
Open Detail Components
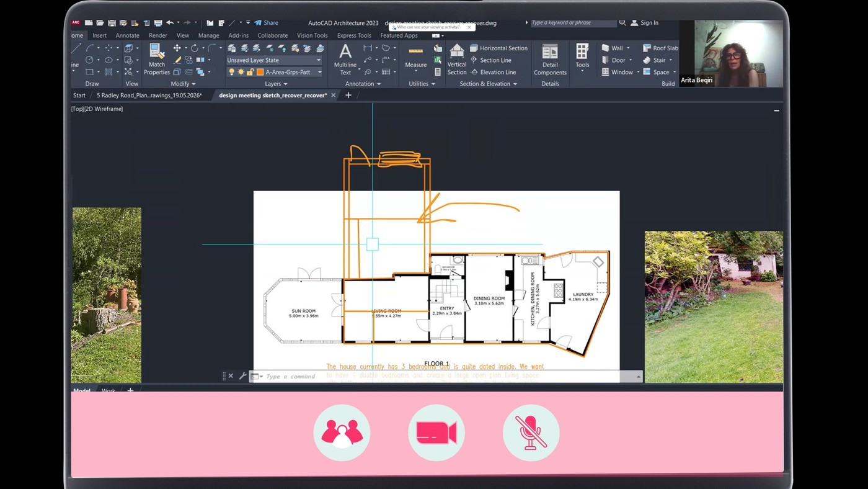click(x=550, y=60)
